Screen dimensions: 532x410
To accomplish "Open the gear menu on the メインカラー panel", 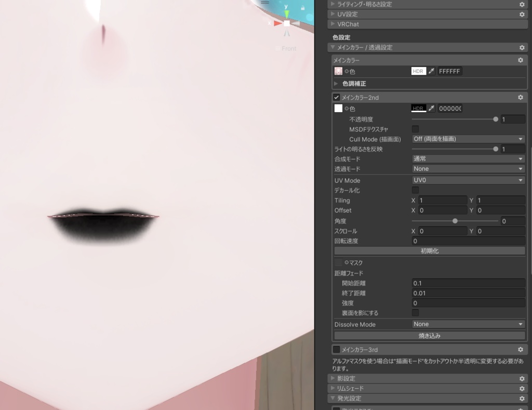I will (520, 60).
